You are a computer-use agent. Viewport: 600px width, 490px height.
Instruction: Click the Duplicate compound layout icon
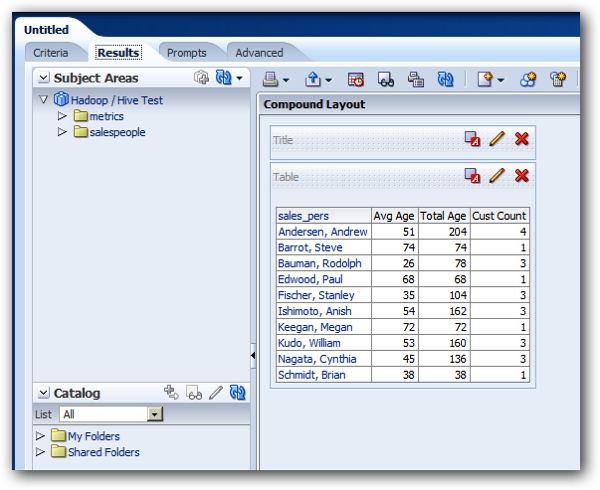tap(416, 79)
